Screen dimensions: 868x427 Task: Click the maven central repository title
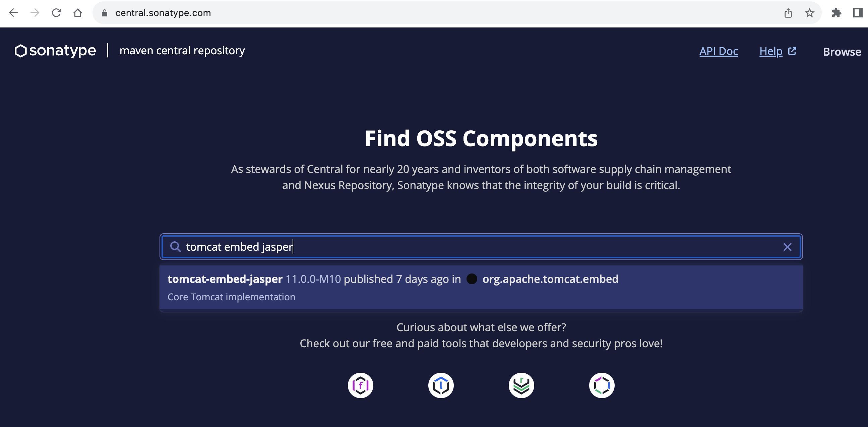182,51
